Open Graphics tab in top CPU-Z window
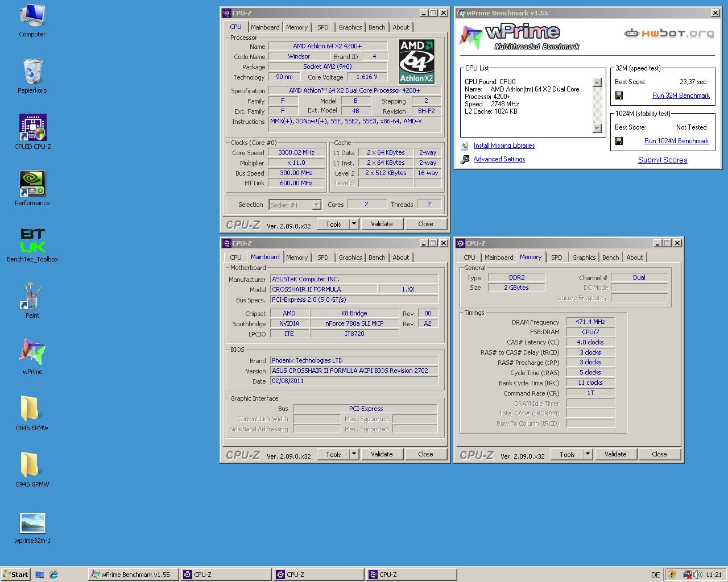 click(x=350, y=27)
